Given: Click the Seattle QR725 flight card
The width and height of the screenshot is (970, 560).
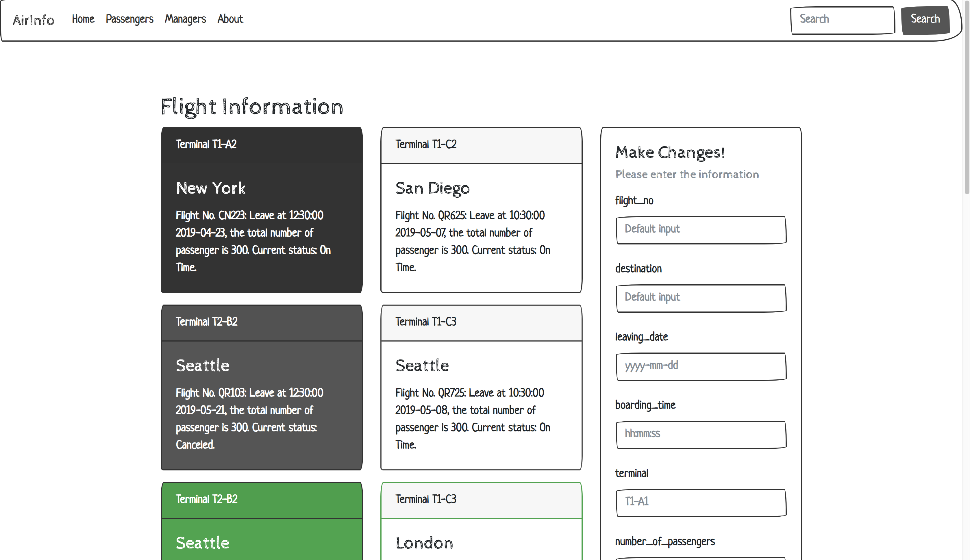Looking at the screenshot, I should (x=481, y=404).
